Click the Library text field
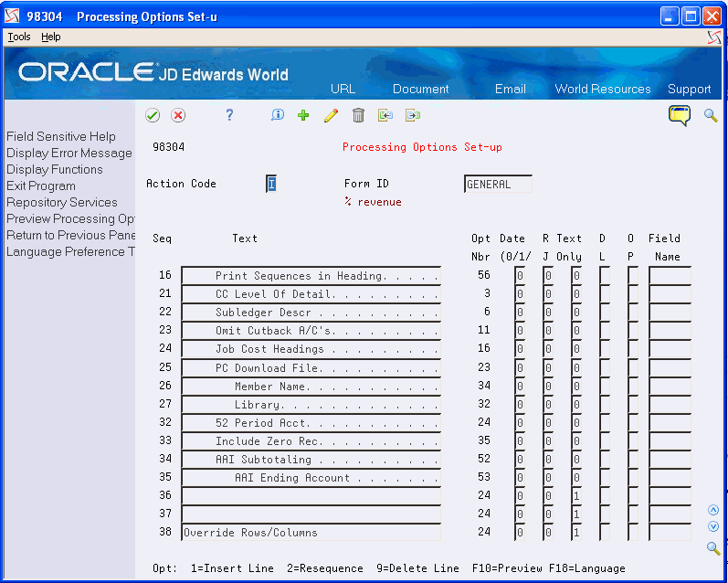 [311, 404]
